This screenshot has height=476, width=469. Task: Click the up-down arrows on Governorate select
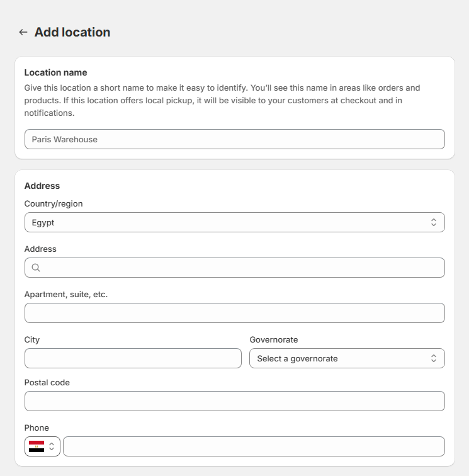434,358
